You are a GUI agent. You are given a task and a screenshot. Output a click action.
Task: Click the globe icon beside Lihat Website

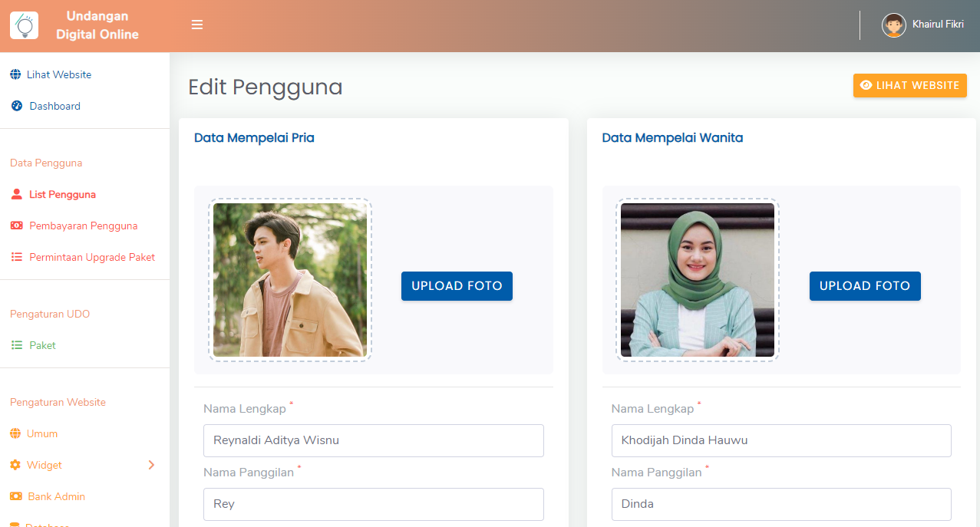(x=15, y=74)
